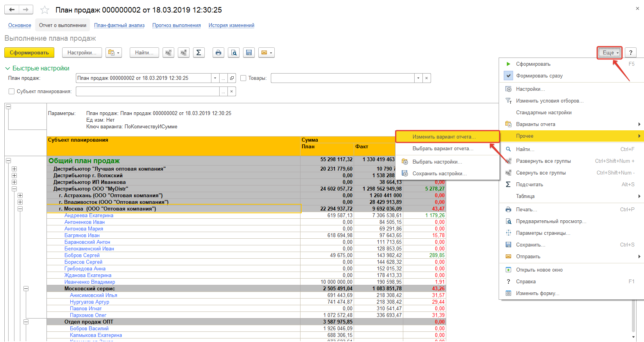
Task: Select the Отчет о выполнении tab
Action: pos(63,25)
